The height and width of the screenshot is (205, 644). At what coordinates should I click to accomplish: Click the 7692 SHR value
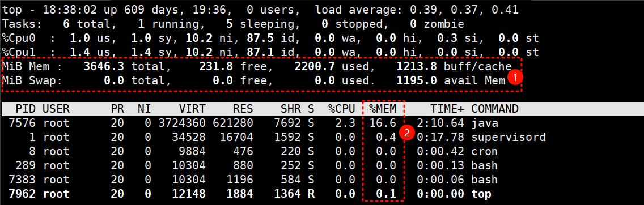coord(287,123)
